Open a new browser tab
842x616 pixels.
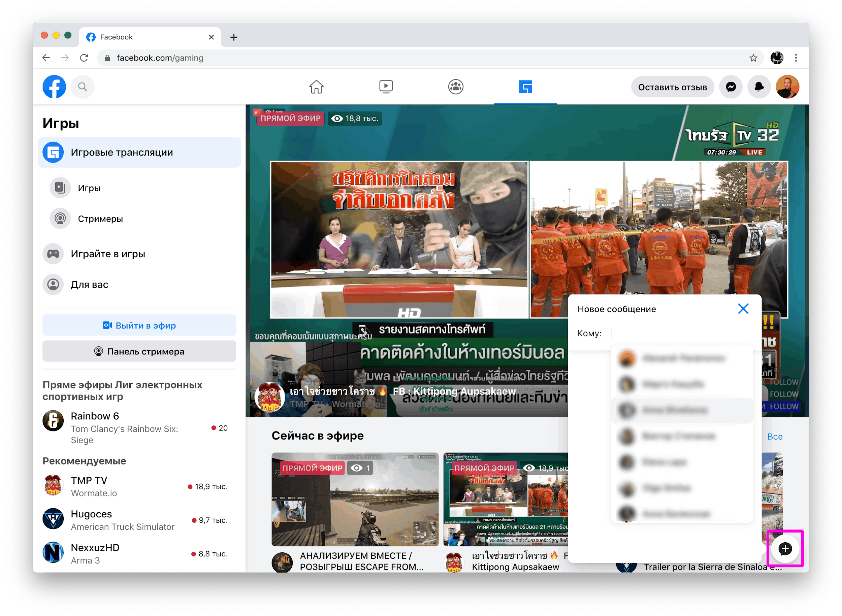pos(233,37)
